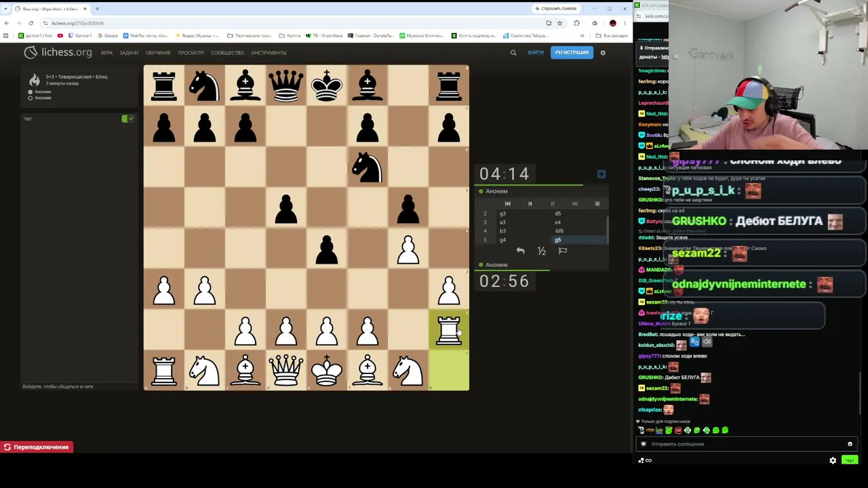Open the apps grid in bookmarks bar
The height and width of the screenshot is (488, 868).
[x=6, y=35]
